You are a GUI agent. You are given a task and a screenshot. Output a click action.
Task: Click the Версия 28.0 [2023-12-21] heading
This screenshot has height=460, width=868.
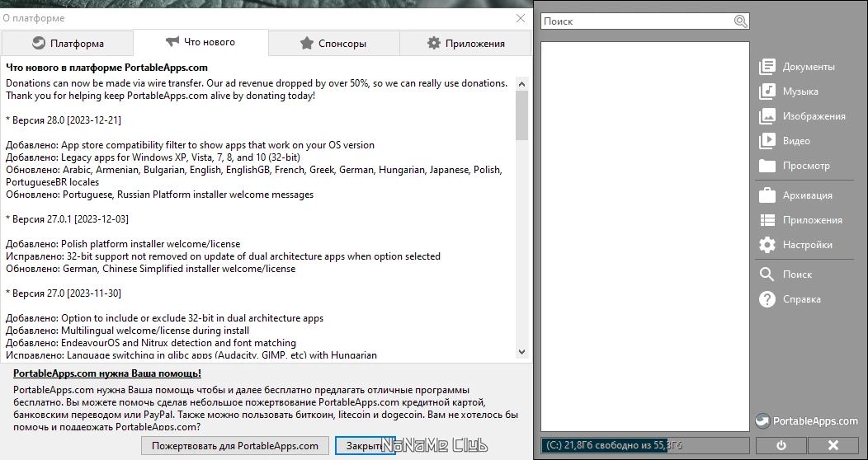click(x=64, y=120)
